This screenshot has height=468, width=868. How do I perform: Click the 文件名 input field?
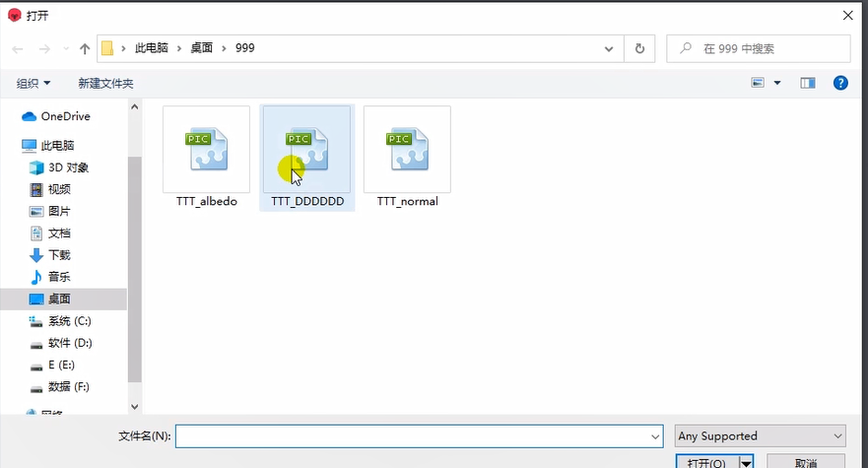[x=414, y=435]
